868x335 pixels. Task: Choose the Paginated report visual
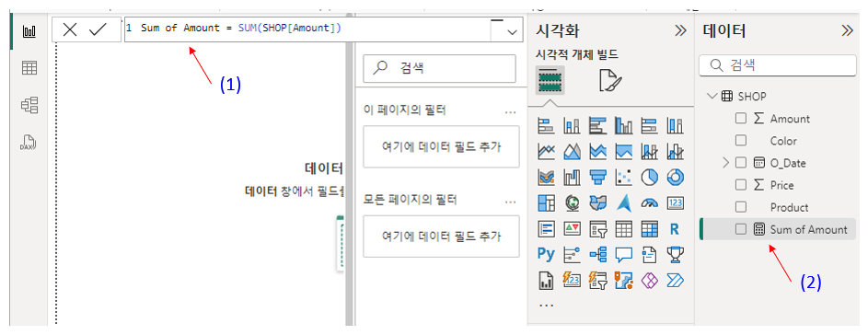(547, 280)
